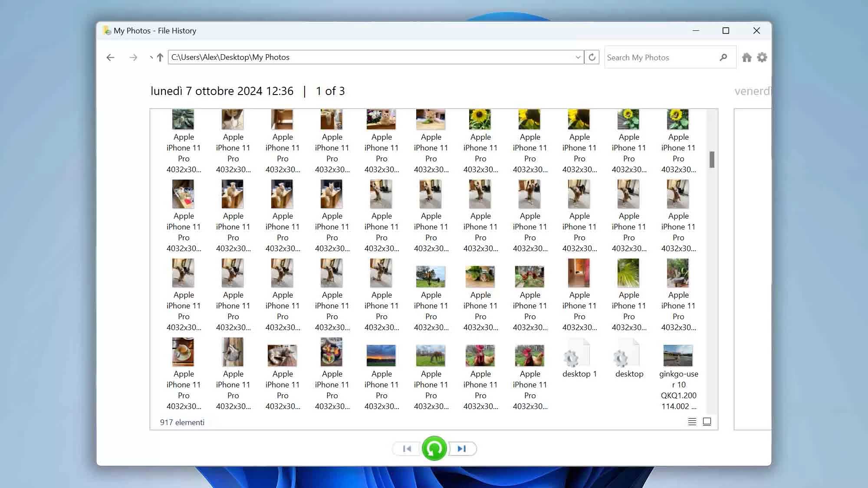Click the '1 of 3' version indicator
This screenshot has width=868, height=488.
(x=330, y=91)
